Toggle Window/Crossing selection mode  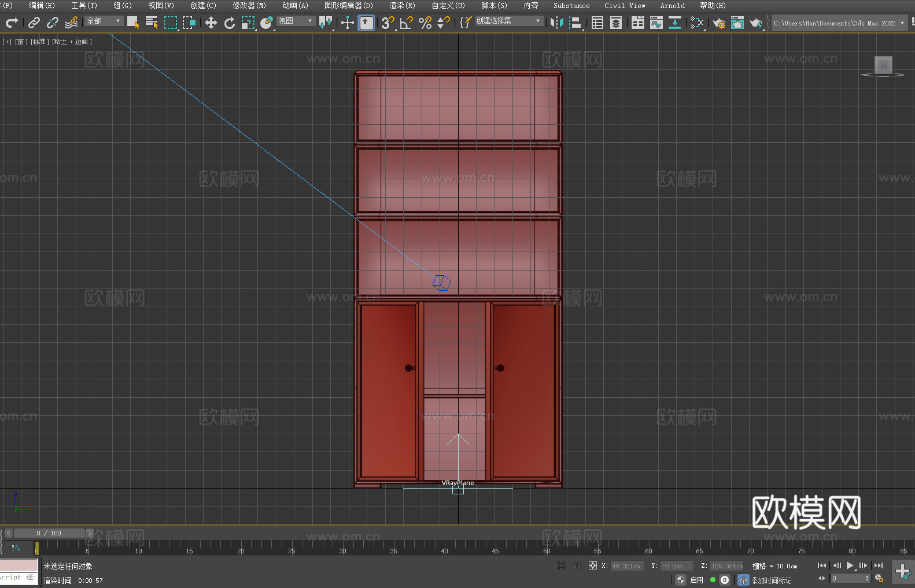point(189,23)
